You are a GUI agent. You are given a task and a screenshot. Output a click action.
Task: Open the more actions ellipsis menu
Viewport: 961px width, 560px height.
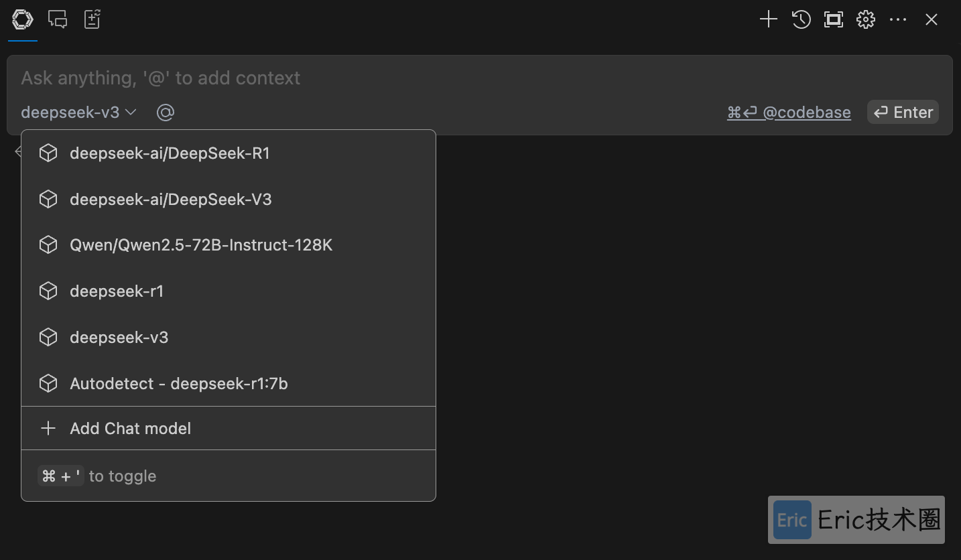click(898, 20)
